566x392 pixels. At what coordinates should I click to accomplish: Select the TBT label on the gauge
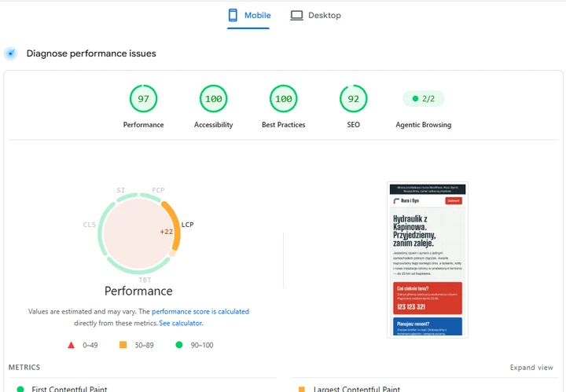[x=145, y=280]
